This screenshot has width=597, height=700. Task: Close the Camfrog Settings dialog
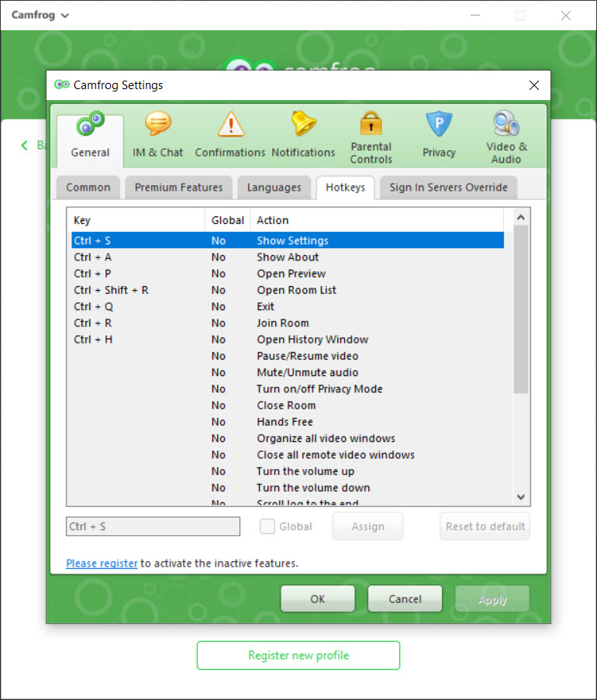click(534, 85)
